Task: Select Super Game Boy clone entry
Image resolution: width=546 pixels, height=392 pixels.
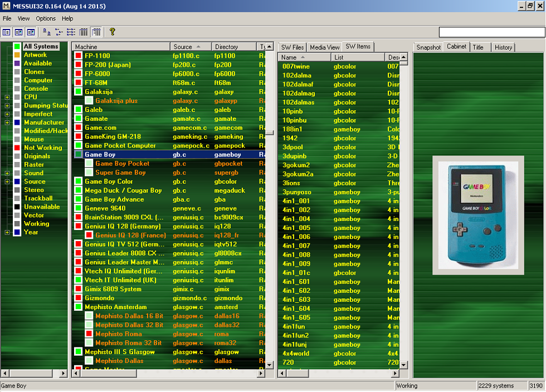Action: tap(120, 172)
